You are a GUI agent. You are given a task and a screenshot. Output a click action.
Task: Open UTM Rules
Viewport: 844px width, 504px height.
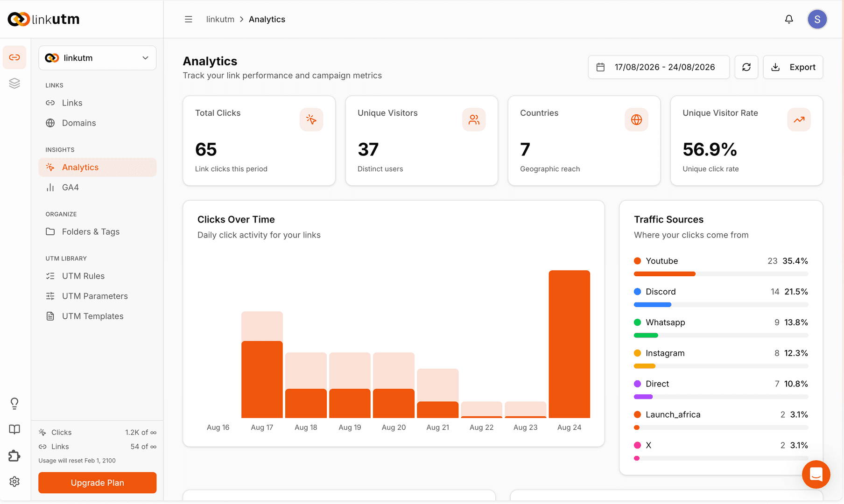tap(98, 276)
